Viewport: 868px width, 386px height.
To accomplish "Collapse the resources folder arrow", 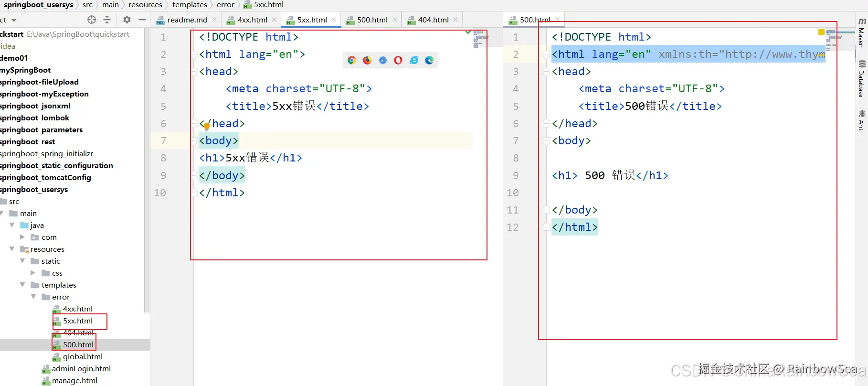I will [12, 249].
